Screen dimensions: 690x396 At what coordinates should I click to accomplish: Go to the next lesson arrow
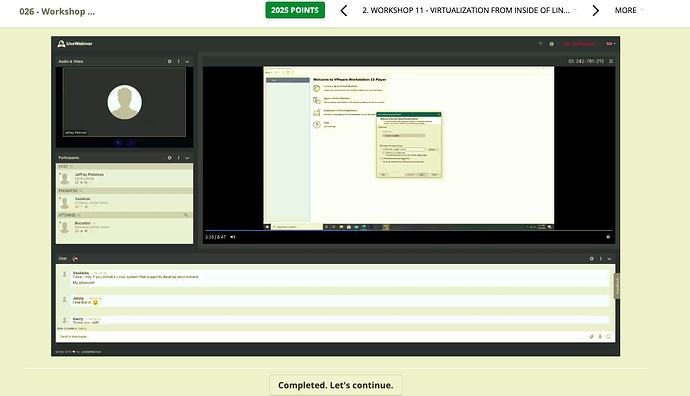coord(595,10)
